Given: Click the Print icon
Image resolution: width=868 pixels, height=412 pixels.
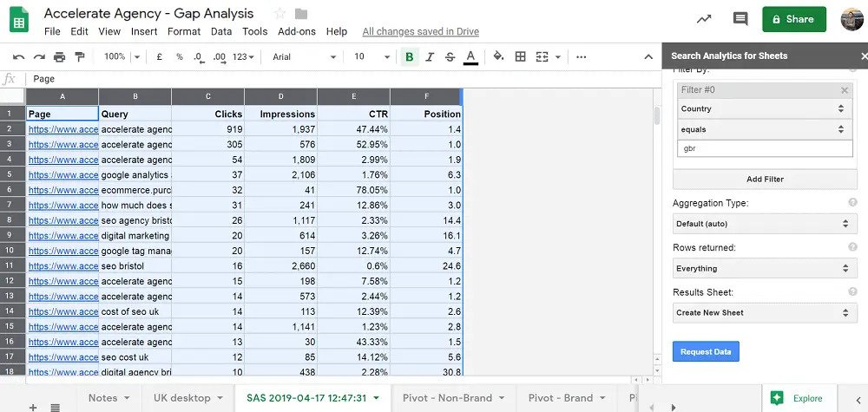Looking at the screenshot, I should coord(59,56).
